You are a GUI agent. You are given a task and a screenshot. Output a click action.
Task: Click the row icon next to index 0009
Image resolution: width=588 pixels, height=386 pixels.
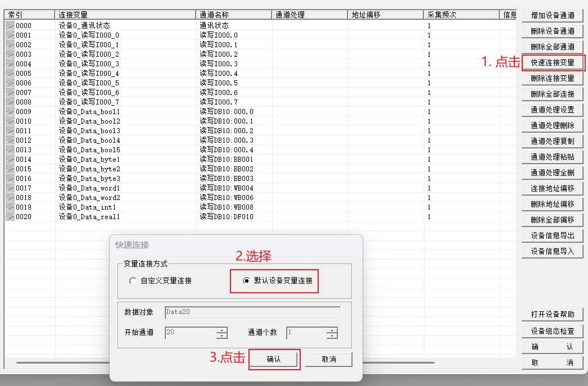10,111
